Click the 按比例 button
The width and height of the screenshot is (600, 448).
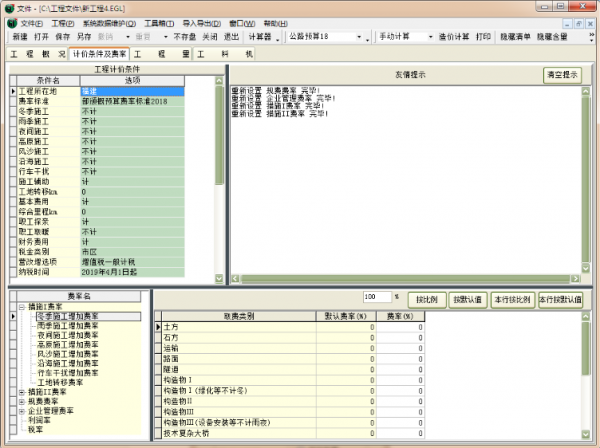pyautogui.click(x=427, y=300)
